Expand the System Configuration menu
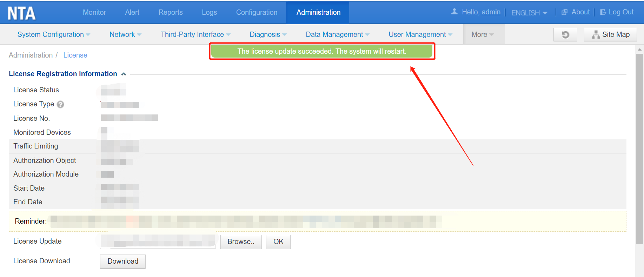Screen dimensions: 644x277 coord(54,34)
